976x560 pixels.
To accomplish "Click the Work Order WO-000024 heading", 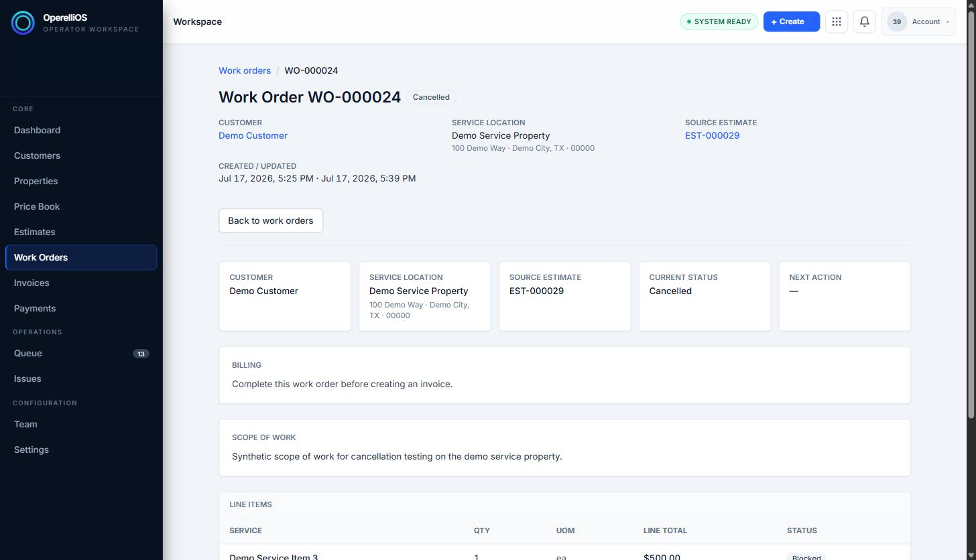I will pos(310,97).
